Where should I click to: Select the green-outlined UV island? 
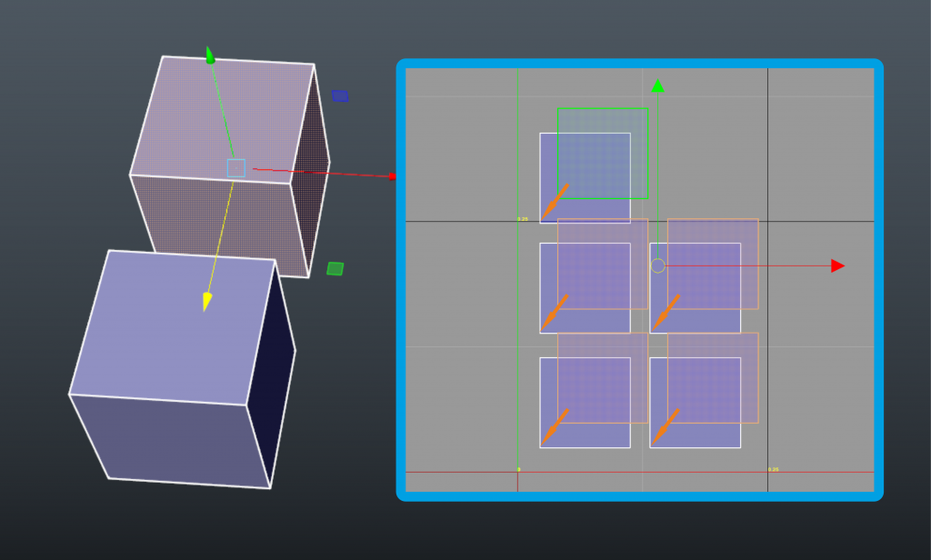point(603,154)
